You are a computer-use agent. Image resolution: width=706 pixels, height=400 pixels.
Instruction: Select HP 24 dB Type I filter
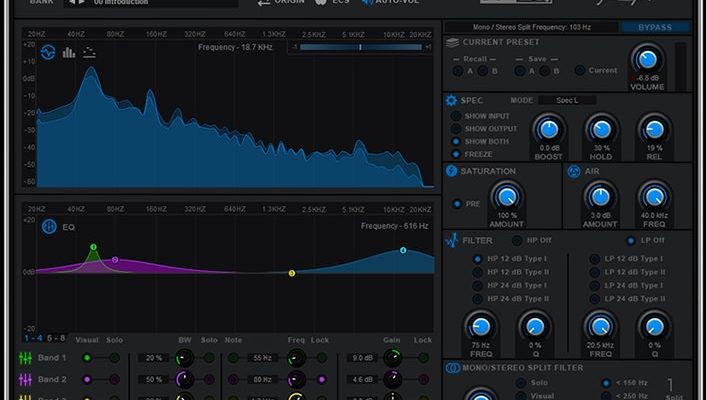click(479, 285)
